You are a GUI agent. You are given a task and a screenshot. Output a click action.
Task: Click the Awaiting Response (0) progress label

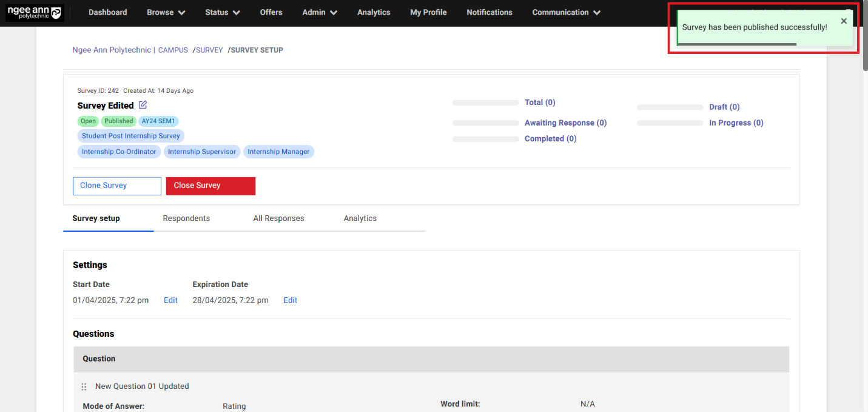click(x=565, y=123)
